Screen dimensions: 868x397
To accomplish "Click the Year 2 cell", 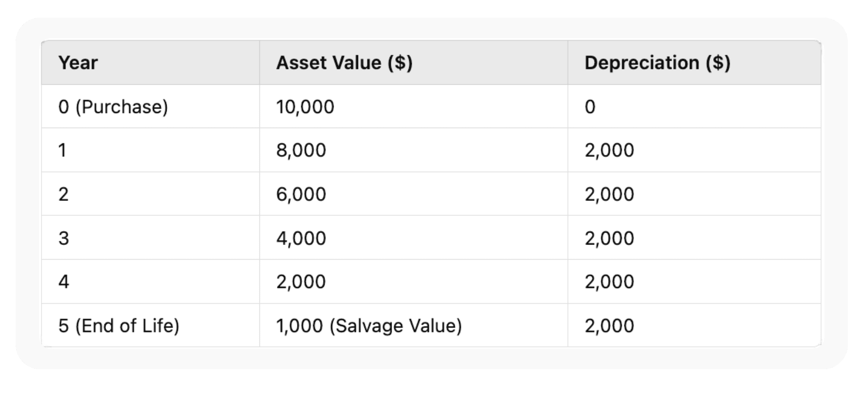I will [x=63, y=194].
